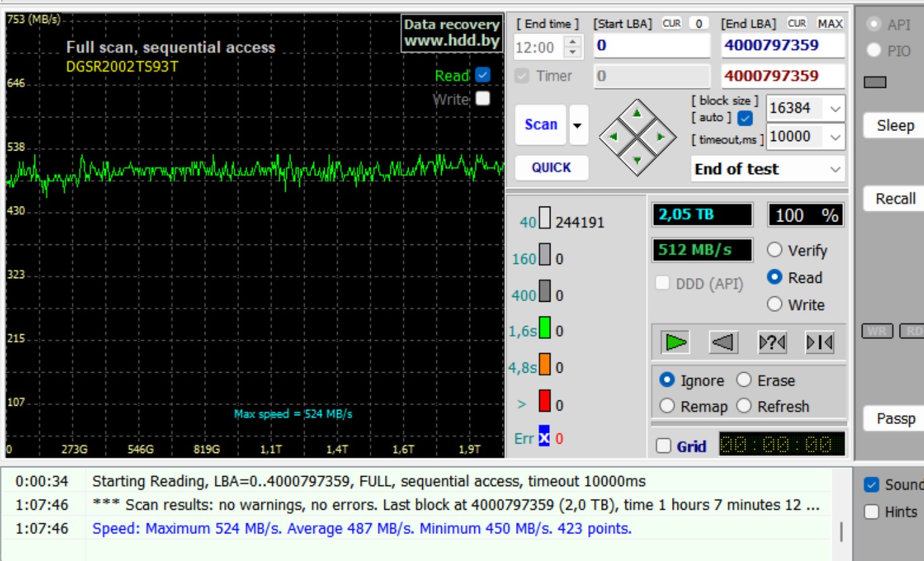924x561 pixels.
Task: Click the left arrow in the navigation diamond
Action: coord(614,136)
